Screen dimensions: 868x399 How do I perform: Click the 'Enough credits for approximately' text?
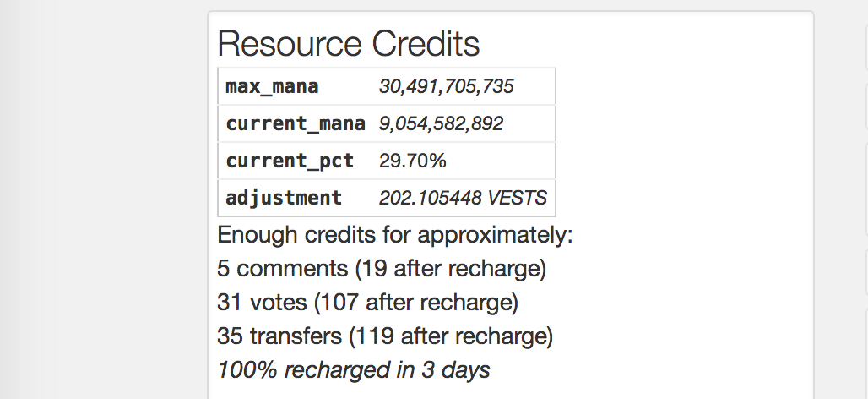coord(394,234)
